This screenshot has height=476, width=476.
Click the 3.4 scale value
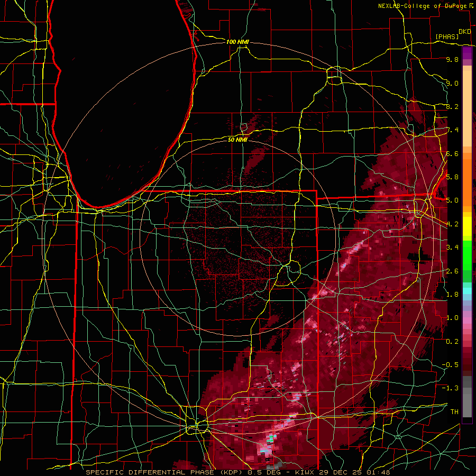pyautogui.click(x=452, y=248)
